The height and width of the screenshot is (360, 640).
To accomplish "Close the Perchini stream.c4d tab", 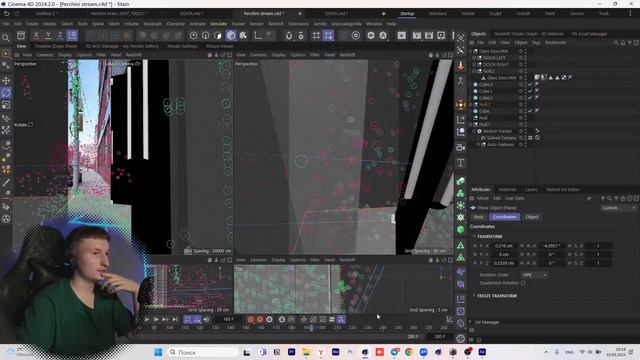I will (x=300, y=13).
